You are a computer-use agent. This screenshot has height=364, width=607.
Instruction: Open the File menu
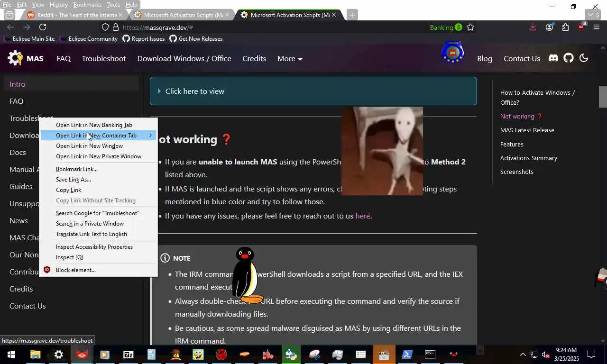point(7,5)
